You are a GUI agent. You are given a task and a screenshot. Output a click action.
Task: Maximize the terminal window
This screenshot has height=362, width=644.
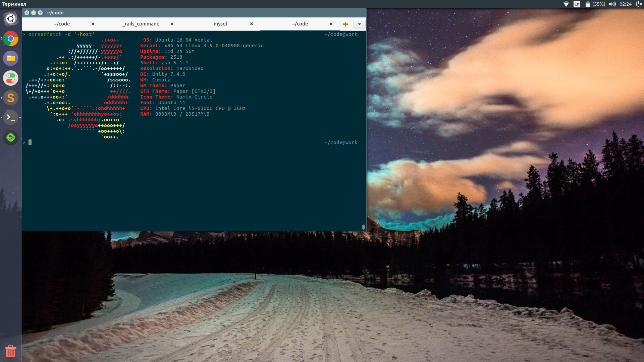pyautogui.click(x=40, y=13)
